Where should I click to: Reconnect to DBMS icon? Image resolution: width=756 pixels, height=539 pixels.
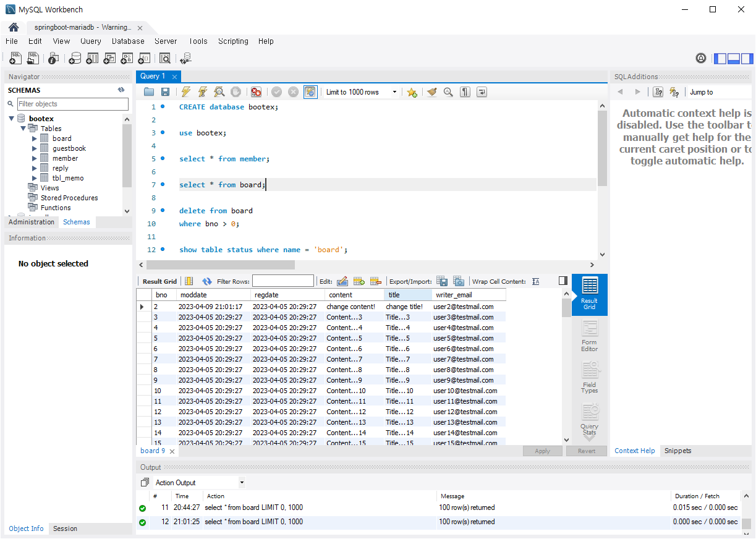pyautogui.click(x=185, y=58)
